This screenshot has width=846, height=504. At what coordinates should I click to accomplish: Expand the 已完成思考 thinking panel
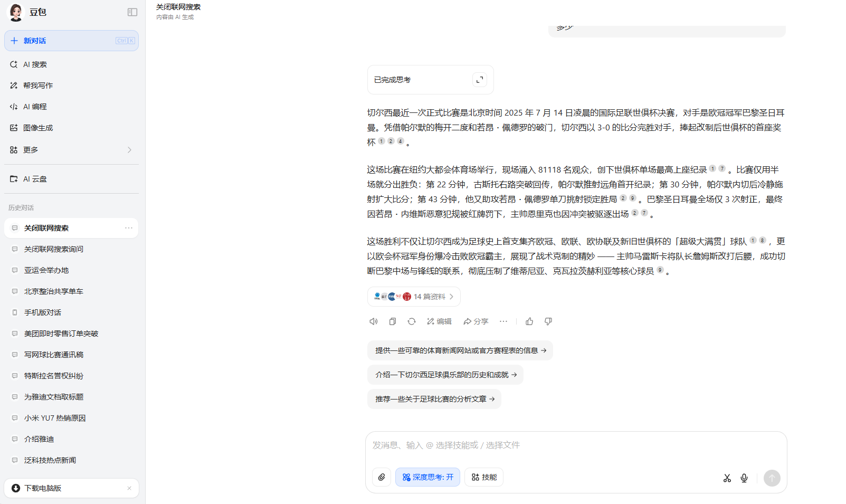(x=480, y=80)
